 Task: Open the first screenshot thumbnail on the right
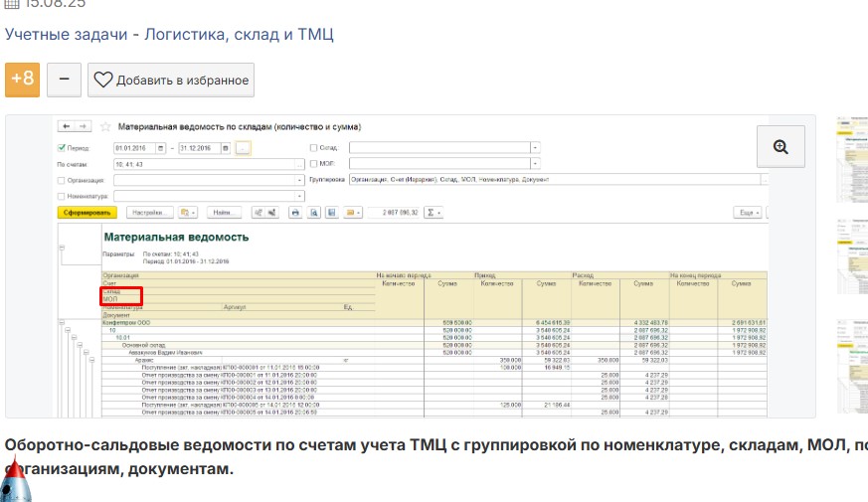point(852,159)
